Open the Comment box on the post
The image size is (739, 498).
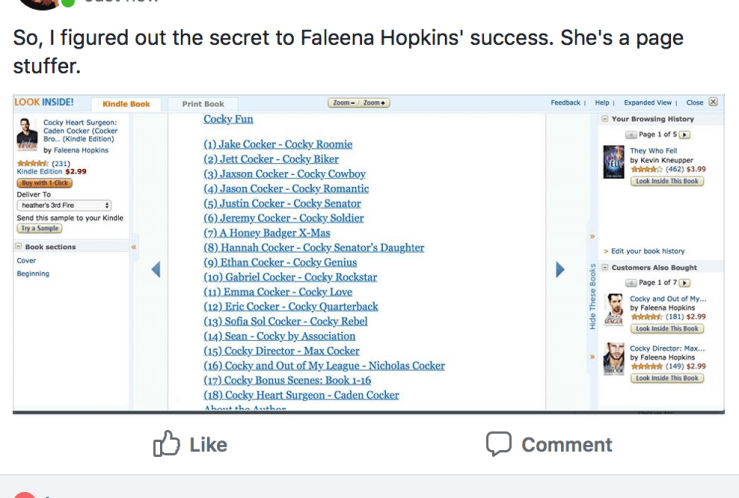click(x=549, y=444)
